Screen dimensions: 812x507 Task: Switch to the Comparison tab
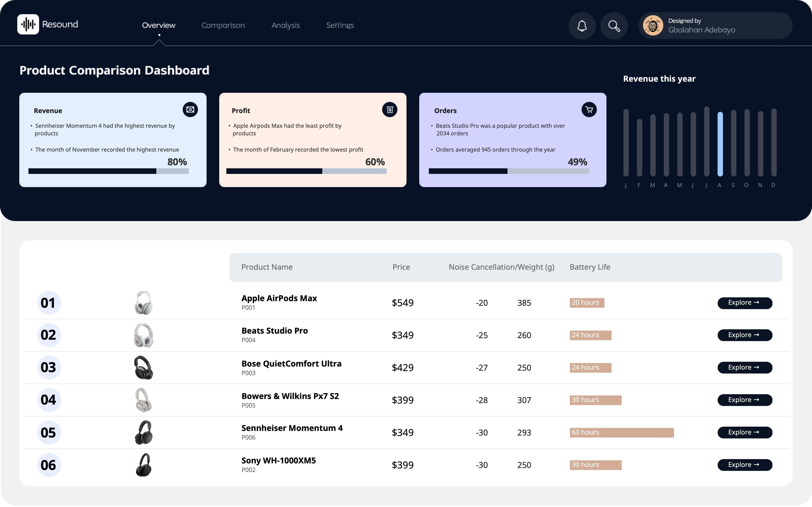click(223, 26)
